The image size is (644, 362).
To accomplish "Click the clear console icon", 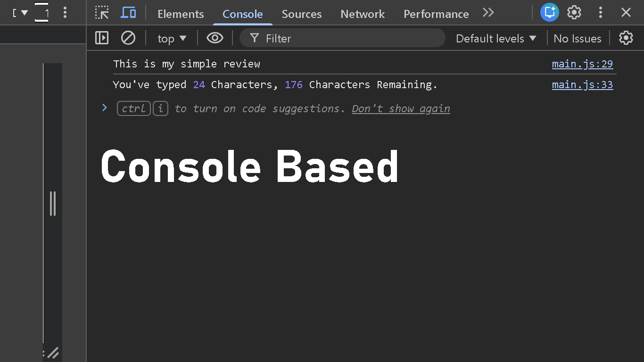I will coord(128,38).
